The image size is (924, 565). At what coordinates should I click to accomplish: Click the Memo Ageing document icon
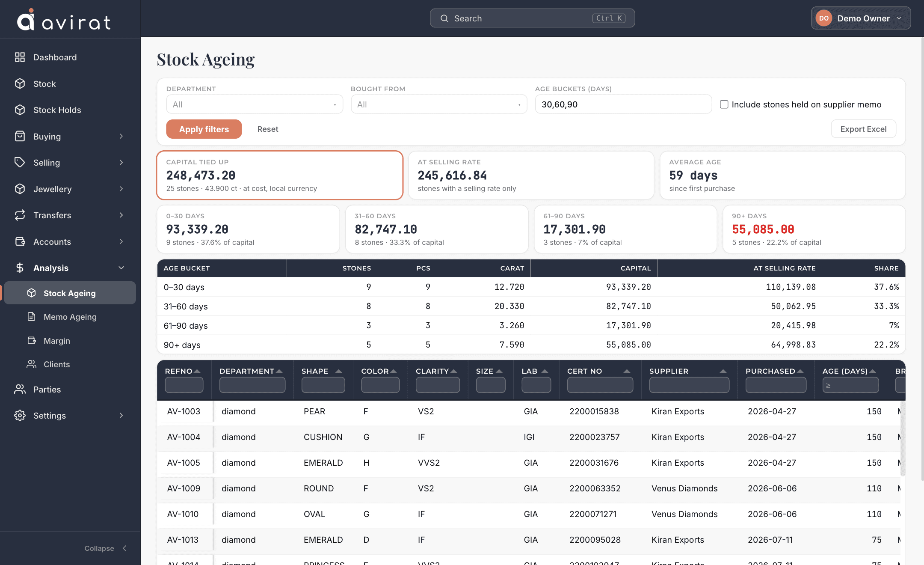pos(31,317)
